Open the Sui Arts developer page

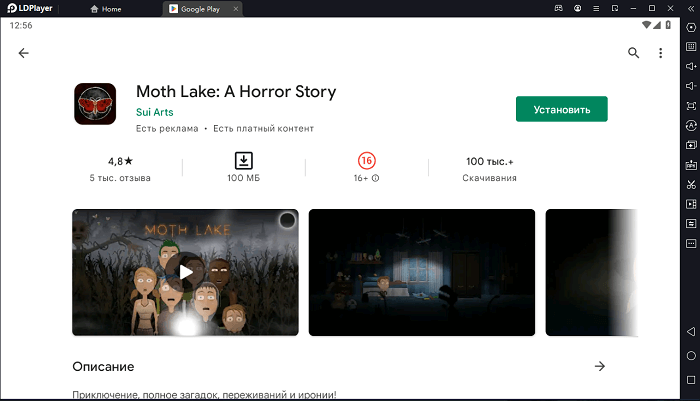point(154,112)
